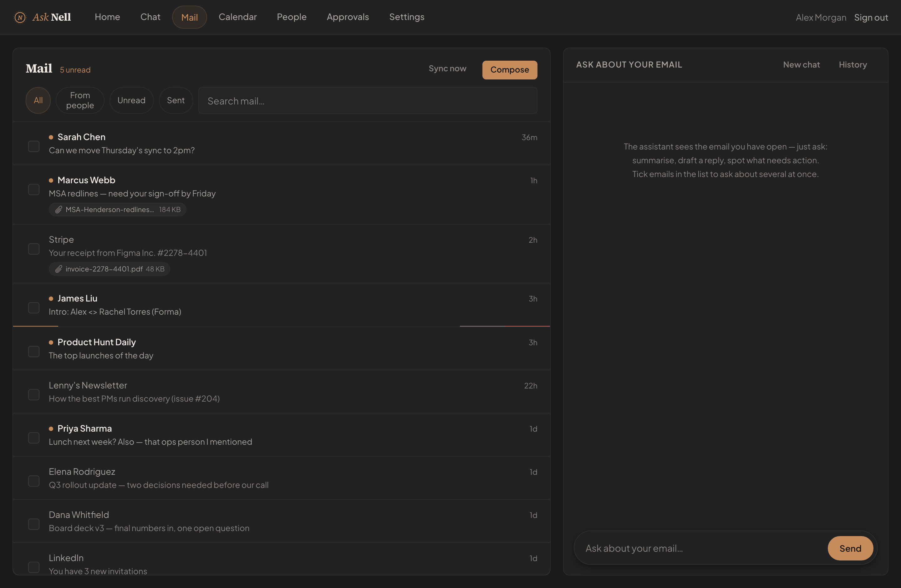Tick the checkbox for Sarah Chen email
This screenshot has height=588, width=901.
34,146
